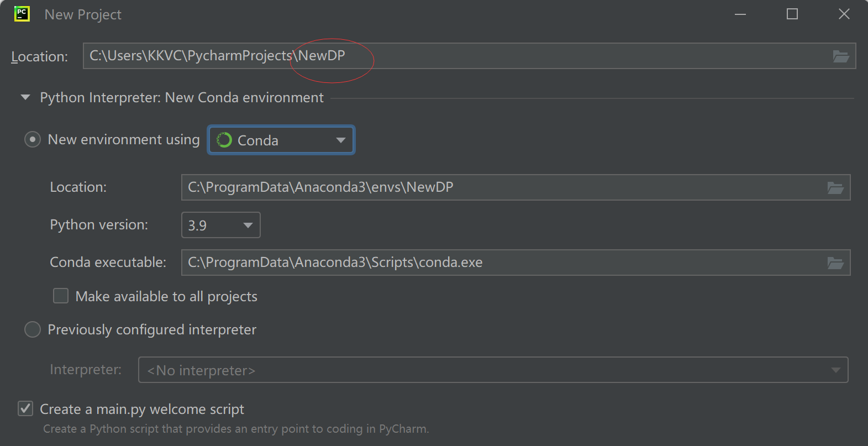Open the No interpreter dropdown

[x=493, y=370]
